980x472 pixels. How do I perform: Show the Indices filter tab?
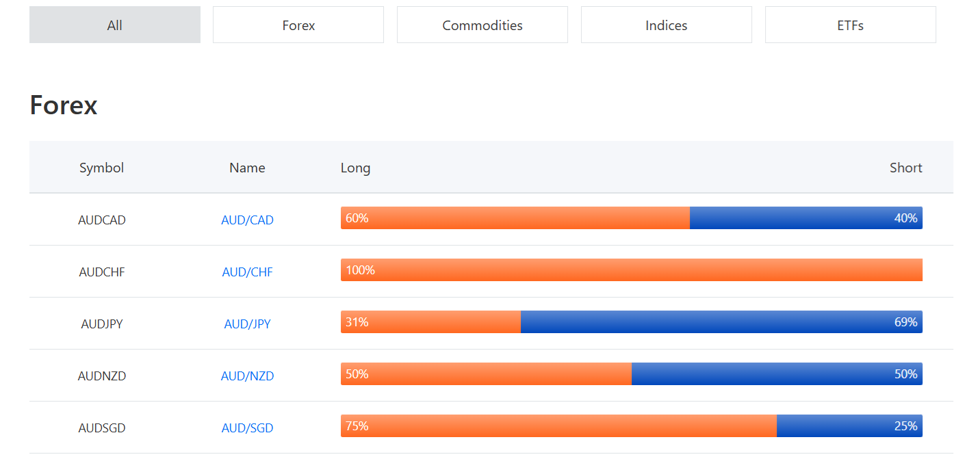pos(667,25)
